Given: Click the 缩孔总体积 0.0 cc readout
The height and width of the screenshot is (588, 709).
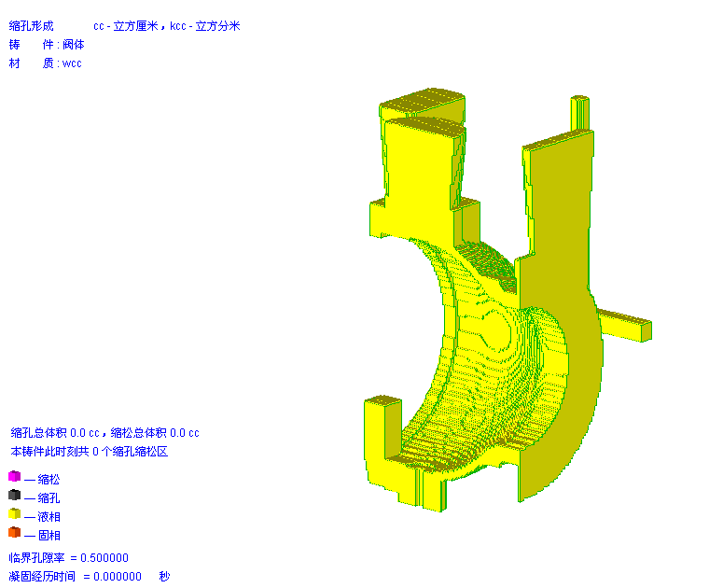Looking at the screenshot, I should coord(55,433).
